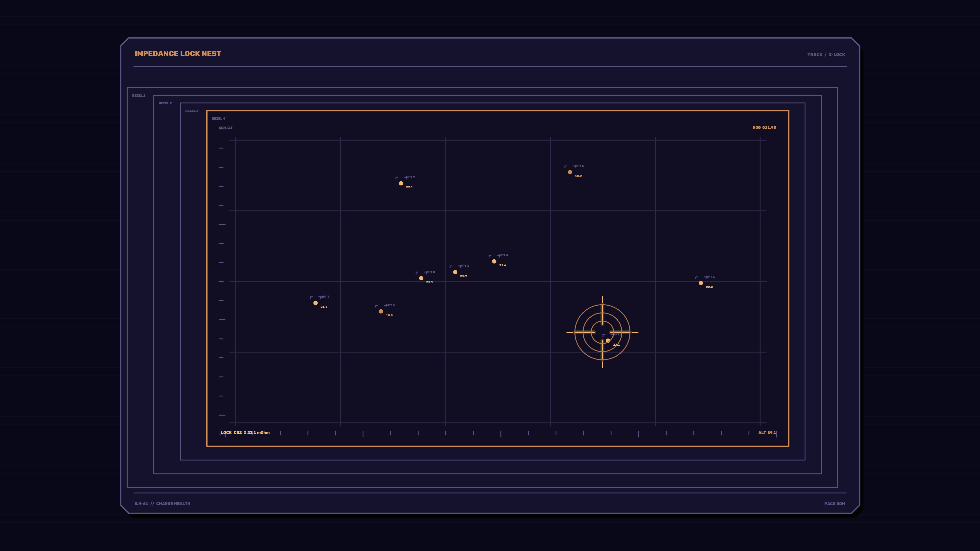The image size is (980, 551).
Task: Click the "WPT 5" label
Action: coord(390,305)
